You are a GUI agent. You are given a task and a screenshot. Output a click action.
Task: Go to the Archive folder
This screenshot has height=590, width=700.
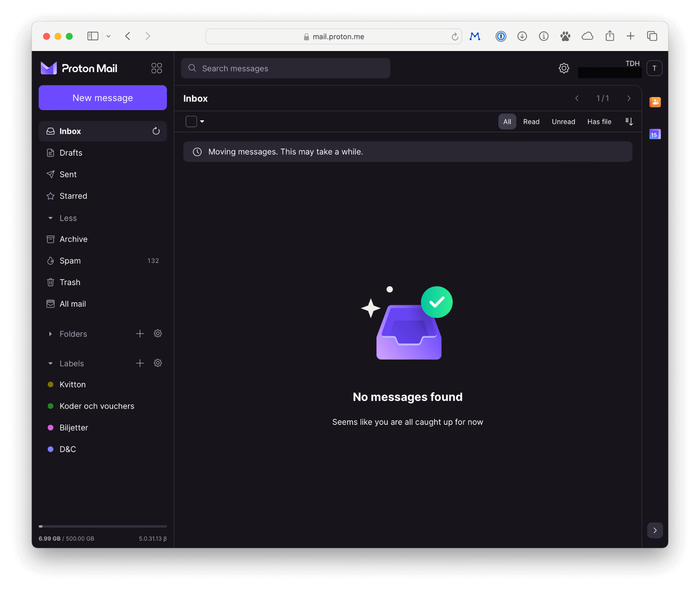pyautogui.click(x=73, y=239)
